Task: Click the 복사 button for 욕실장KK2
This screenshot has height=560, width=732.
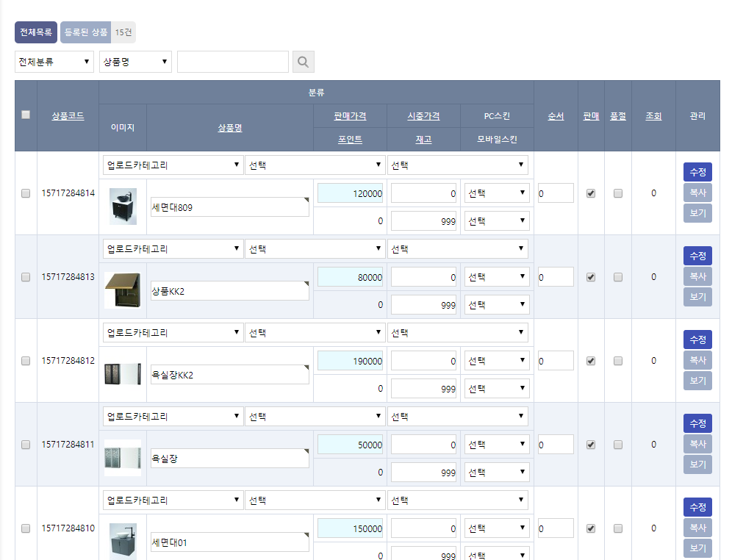Action: click(697, 359)
